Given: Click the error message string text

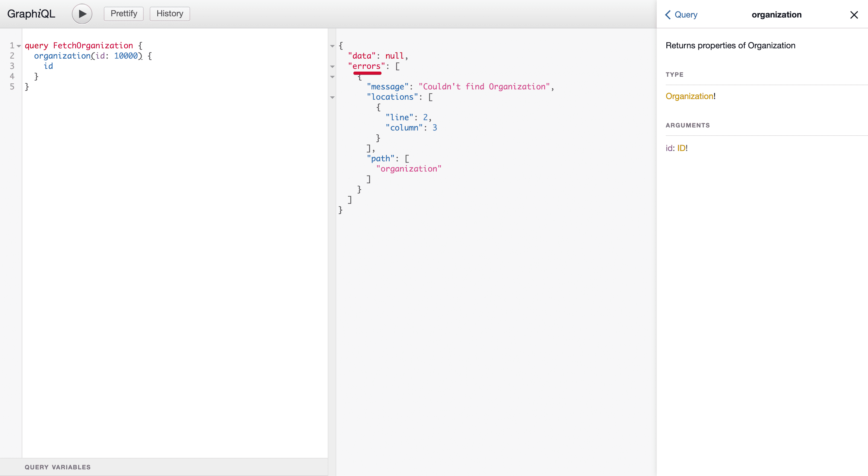Looking at the screenshot, I should coord(484,87).
